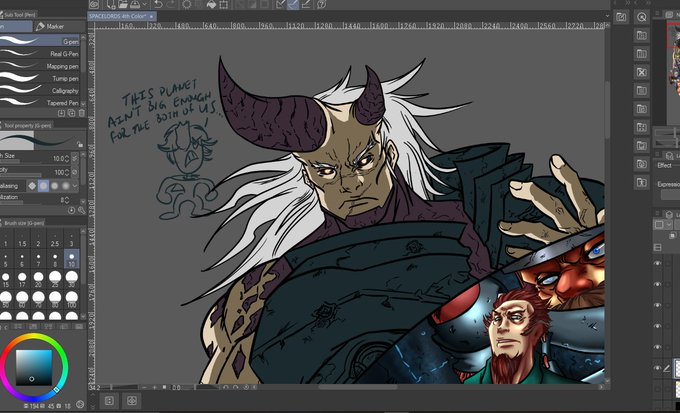Viewport: 680px width, 413px height.
Task: Select the Real G-Pen sub tool
Action: click(40, 54)
